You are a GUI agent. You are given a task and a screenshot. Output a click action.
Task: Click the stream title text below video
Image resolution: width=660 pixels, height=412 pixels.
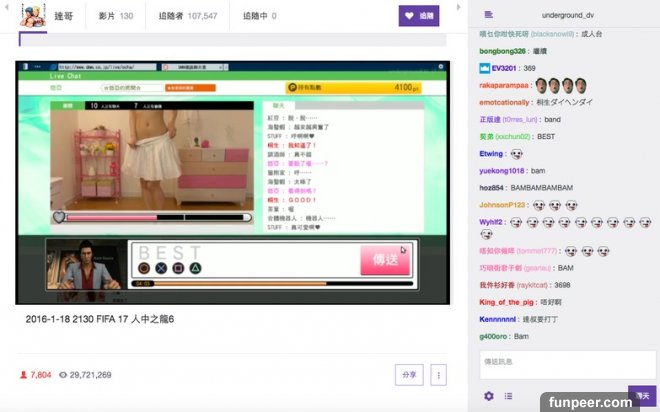tap(100, 320)
